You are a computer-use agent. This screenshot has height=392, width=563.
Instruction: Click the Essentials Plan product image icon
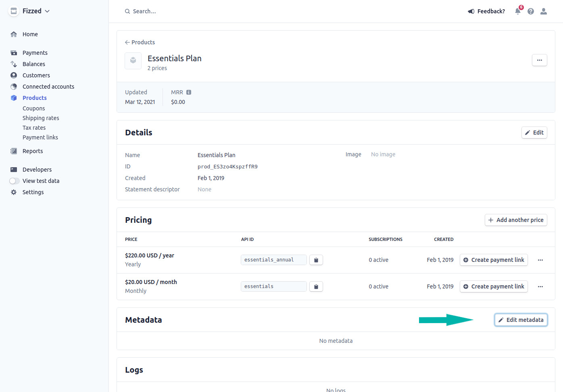133,61
